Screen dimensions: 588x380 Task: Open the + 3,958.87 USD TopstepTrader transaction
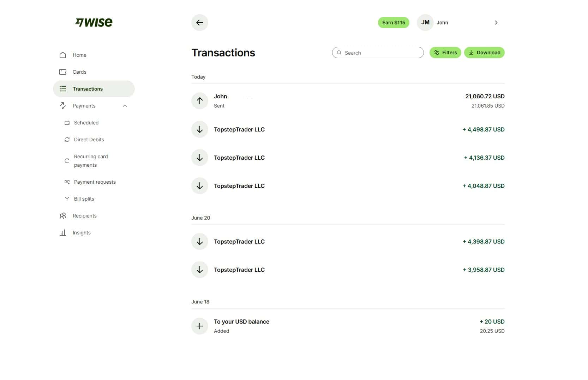pyautogui.click(x=348, y=270)
